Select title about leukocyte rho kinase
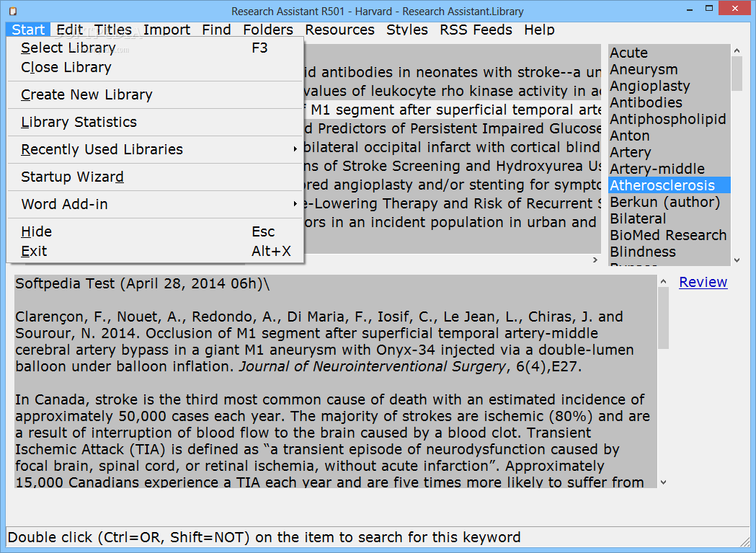 (x=453, y=91)
